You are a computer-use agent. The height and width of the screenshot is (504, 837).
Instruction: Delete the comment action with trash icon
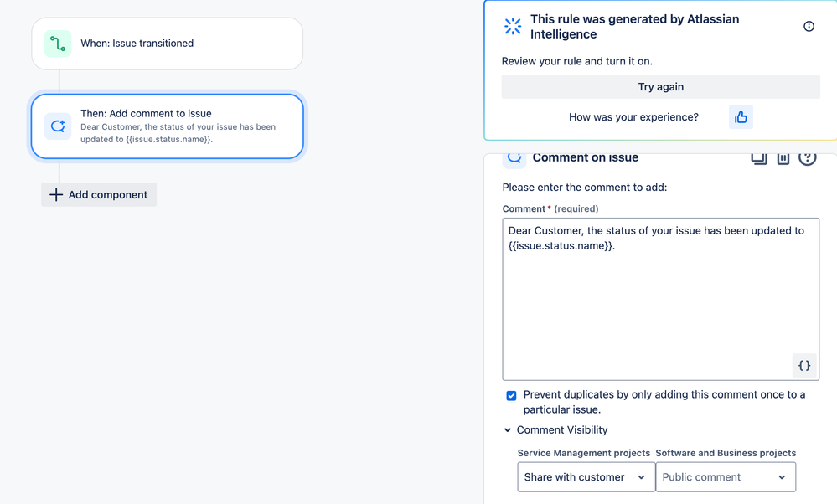[783, 158]
